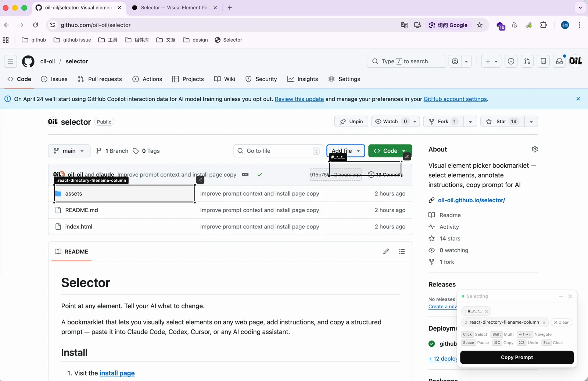Open the Fork list dropdown arrow
Screen dimensions: 588x381
[470, 122]
